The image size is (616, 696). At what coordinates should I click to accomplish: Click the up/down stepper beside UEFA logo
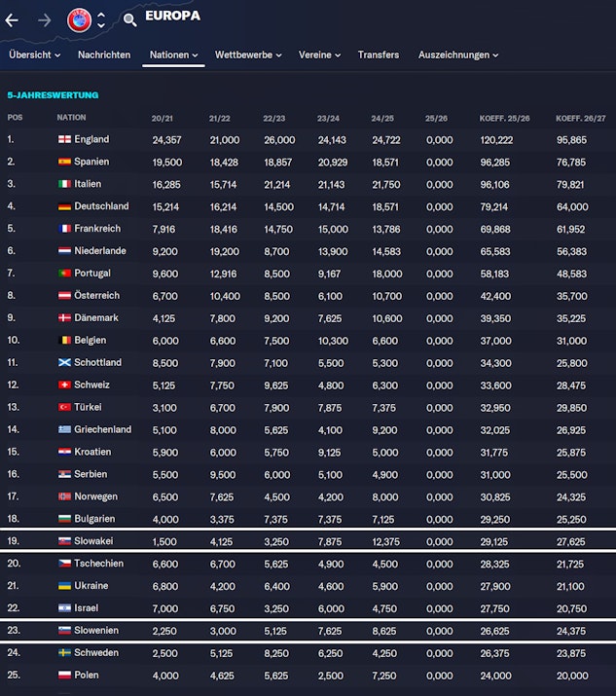click(x=101, y=19)
